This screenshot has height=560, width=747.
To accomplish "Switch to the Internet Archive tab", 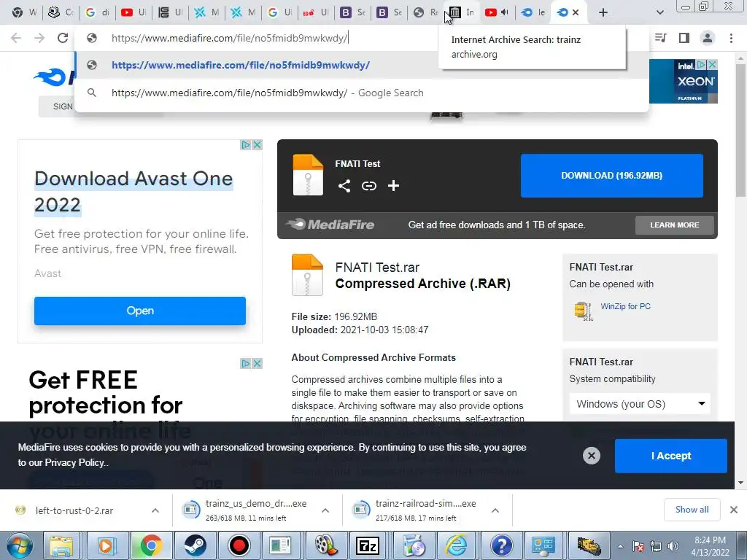I will [x=462, y=12].
